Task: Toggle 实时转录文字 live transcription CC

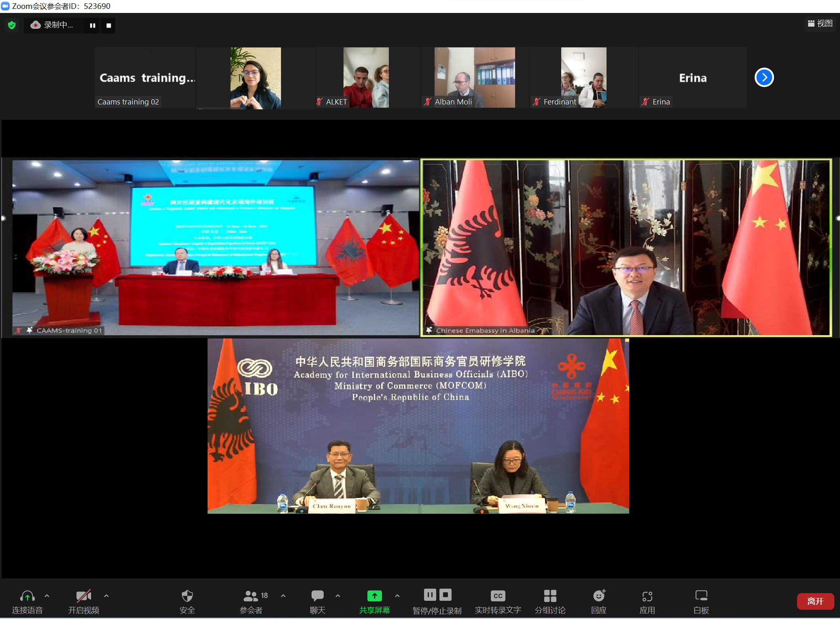Action: [x=498, y=596]
